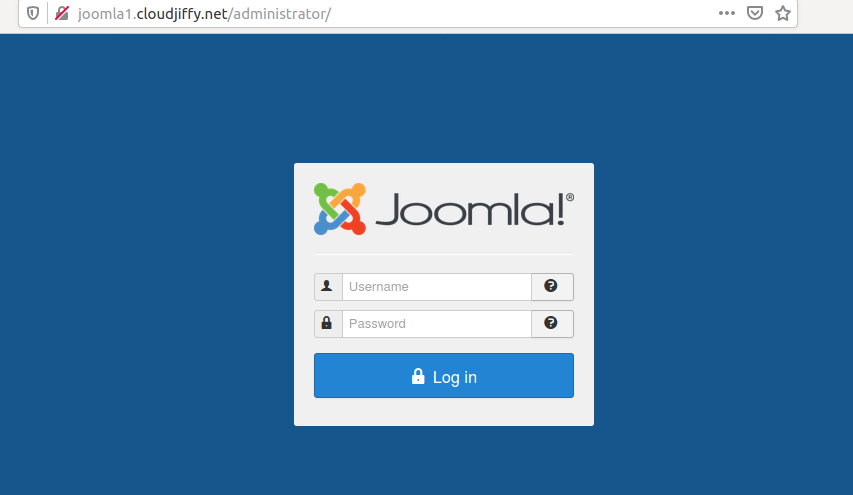Select the joomla1.cloudjiffy.net address bar URL
This screenshot has width=853, height=495.
coord(204,14)
